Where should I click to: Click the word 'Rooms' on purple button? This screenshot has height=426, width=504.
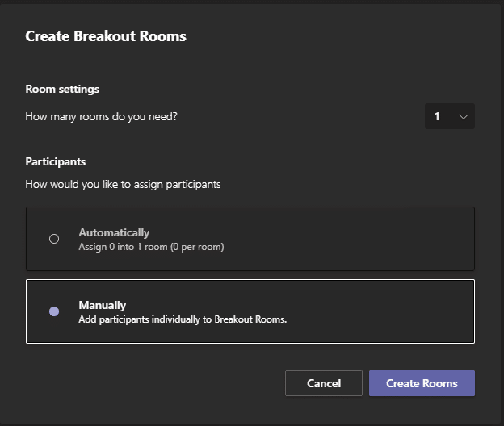[439, 383]
